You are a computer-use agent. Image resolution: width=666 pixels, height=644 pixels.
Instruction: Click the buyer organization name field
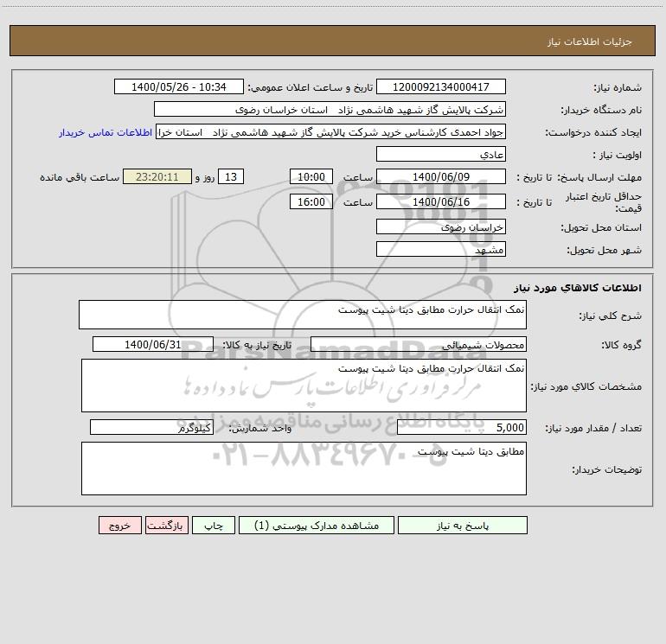click(x=330, y=109)
